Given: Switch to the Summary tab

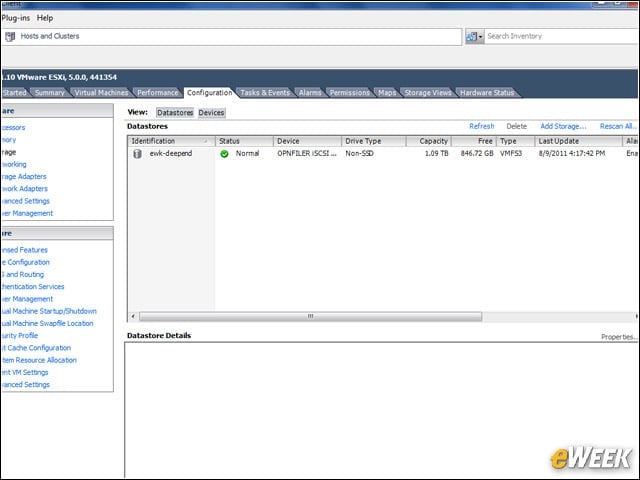Looking at the screenshot, I should click(x=49, y=93).
